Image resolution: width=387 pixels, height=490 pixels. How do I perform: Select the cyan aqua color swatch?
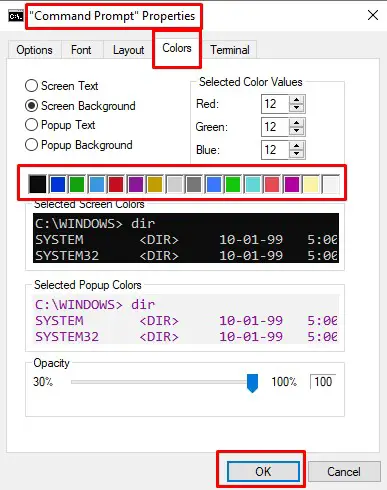click(x=252, y=184)
